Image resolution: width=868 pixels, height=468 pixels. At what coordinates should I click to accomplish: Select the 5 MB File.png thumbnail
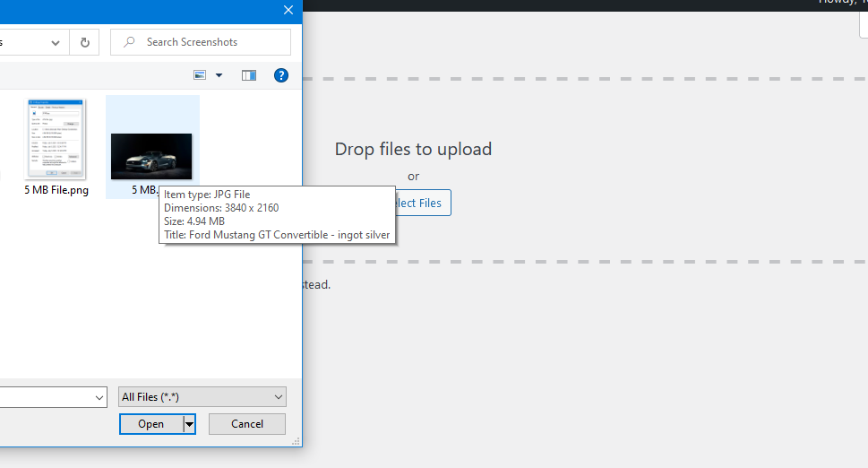56,147
